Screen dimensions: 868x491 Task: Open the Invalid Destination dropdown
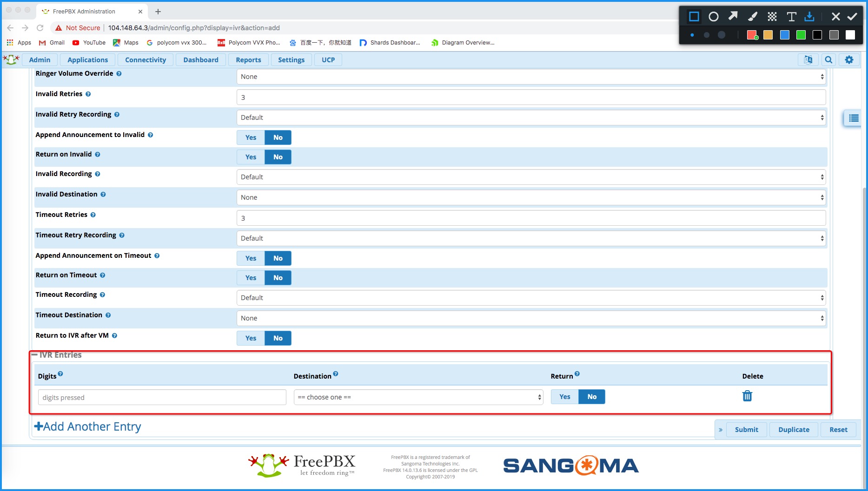(531, 197)
